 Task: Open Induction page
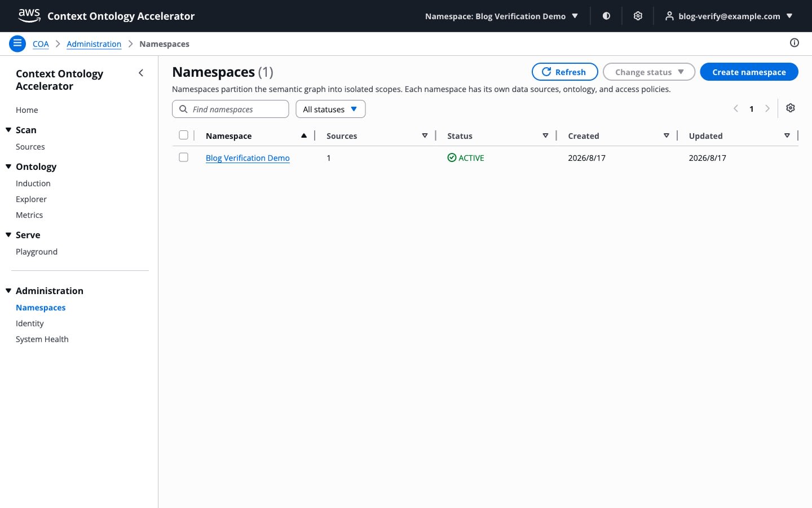tap(33, 183)
